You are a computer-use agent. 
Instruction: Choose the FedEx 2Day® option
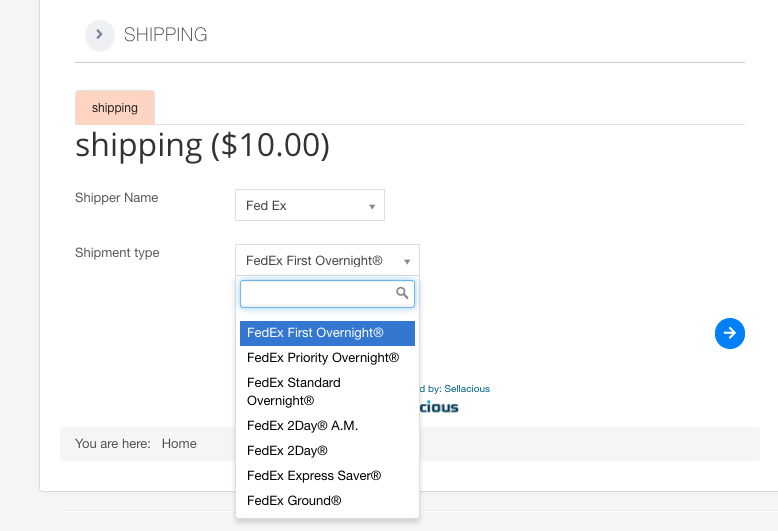pyautogui.click(x=327, y=451)
